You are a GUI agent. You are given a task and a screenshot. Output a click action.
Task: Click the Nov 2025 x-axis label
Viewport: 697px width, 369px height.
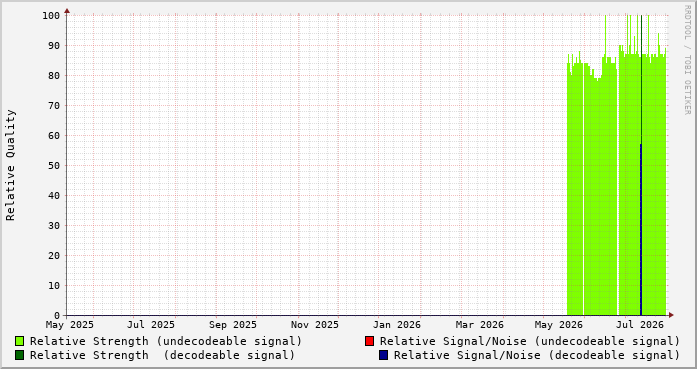coord(315,325)
